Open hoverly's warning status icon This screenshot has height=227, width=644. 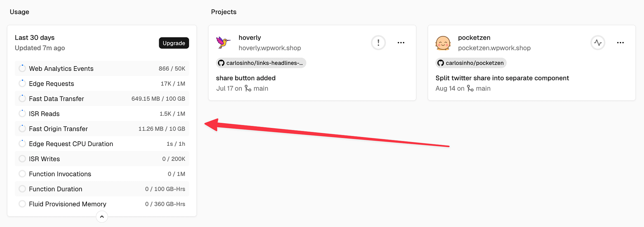(378, 43)
